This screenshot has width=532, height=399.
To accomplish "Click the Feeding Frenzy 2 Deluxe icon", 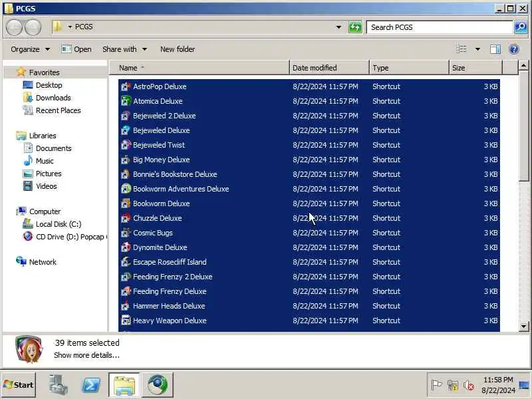I will (126, 277).
